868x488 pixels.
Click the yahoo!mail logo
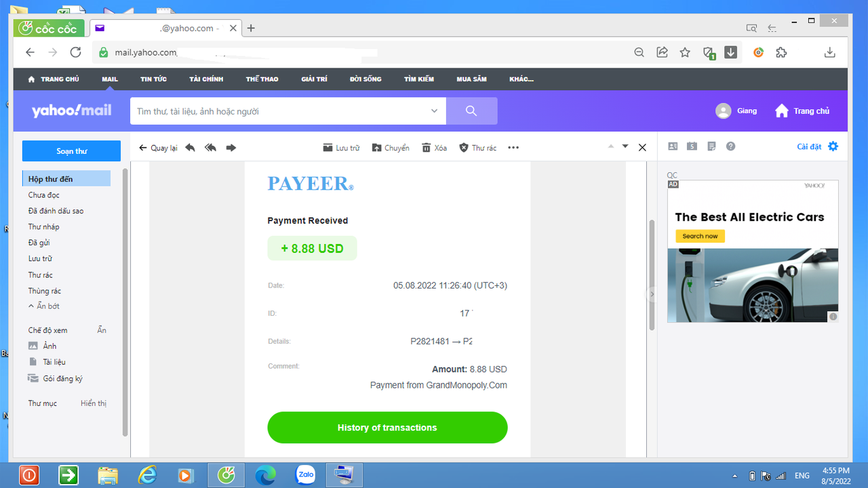(72, 110)
